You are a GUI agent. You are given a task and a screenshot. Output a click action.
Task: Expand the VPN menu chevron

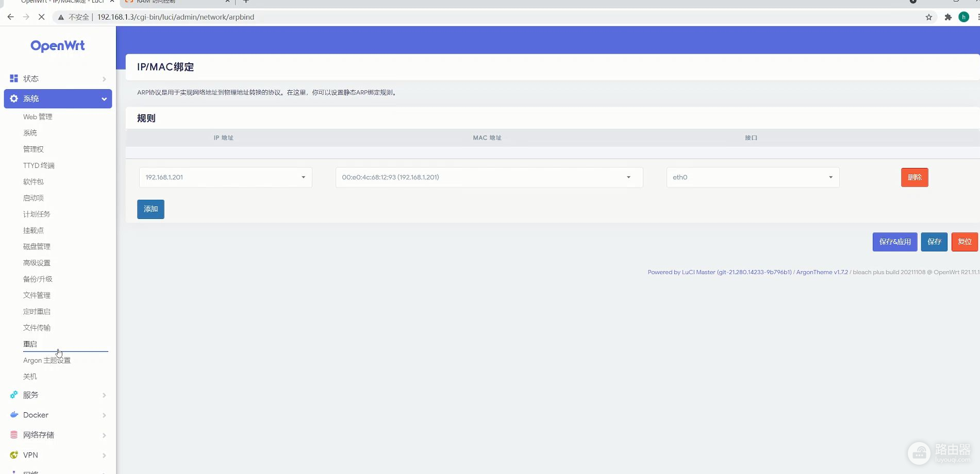(x=104, y=455)
